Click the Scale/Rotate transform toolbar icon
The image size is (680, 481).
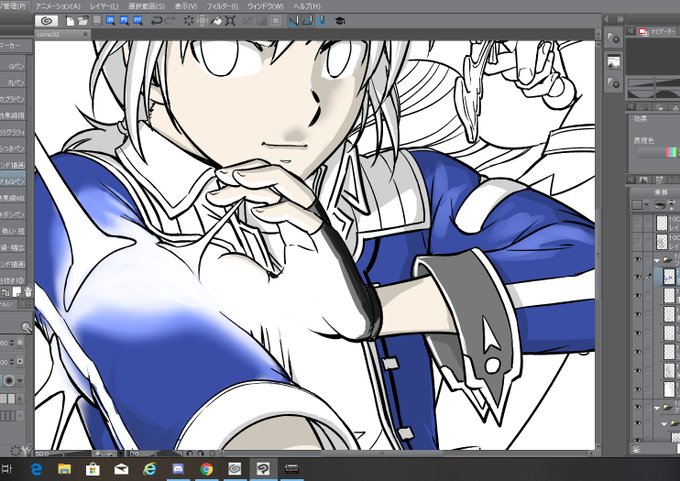pyautogui.click(x=230, y=20)
